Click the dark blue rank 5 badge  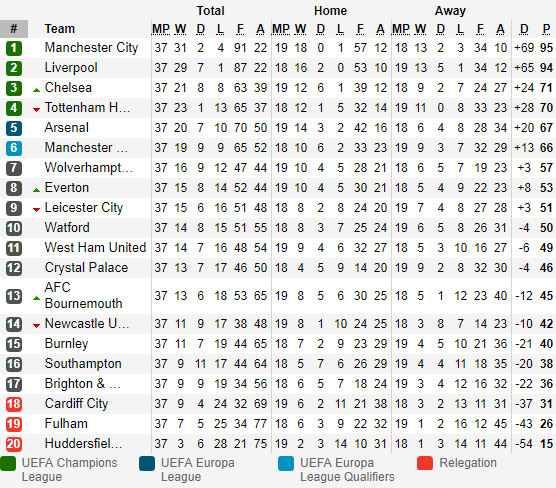[x=14, y=128]
